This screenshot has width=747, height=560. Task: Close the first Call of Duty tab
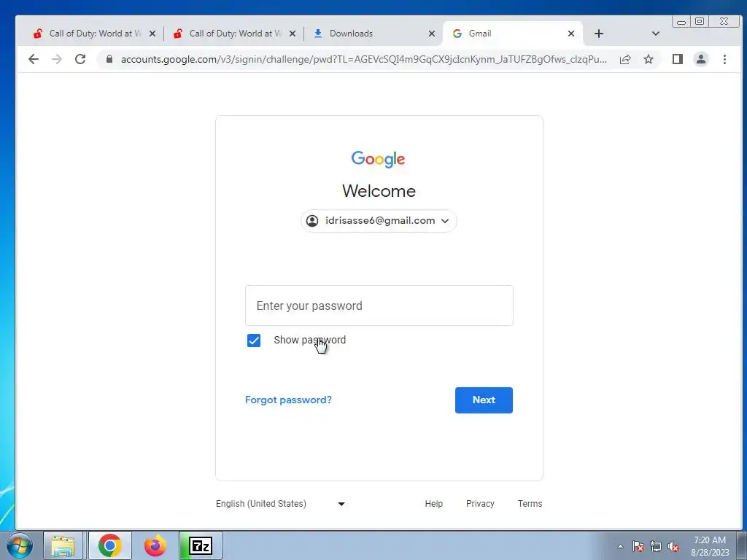pos(152,34)
